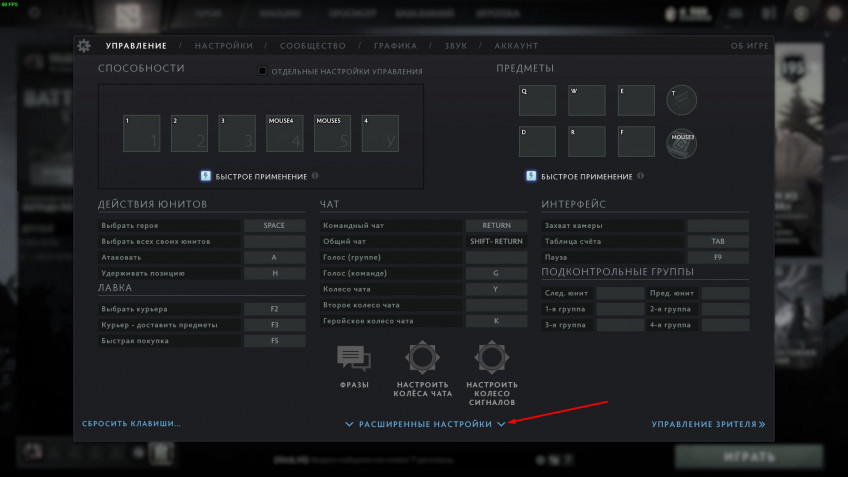Select the round MOUSE3 item slot
848x477 pixels.
pyautogui.click(x=681, y=143)
